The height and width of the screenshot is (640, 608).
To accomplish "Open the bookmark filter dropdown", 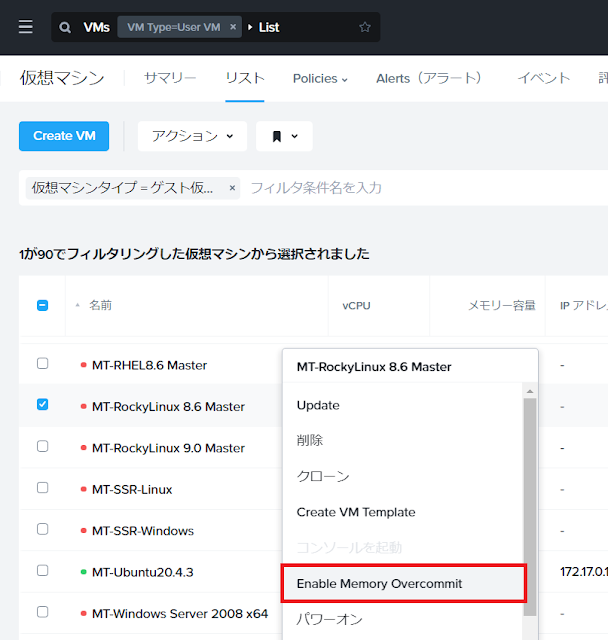I will tap(284, 136).
